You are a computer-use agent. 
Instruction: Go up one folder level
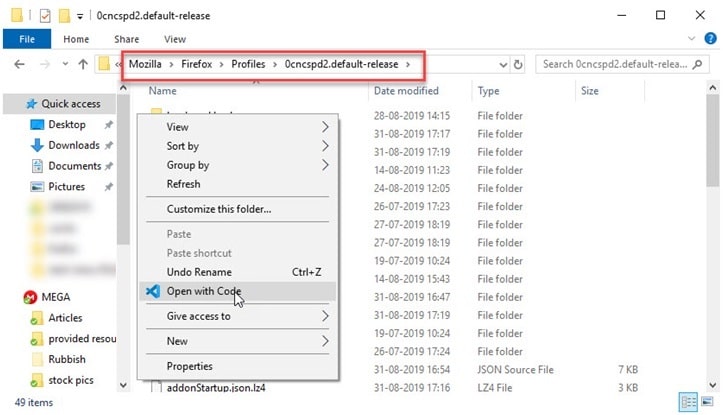point(83,64)
